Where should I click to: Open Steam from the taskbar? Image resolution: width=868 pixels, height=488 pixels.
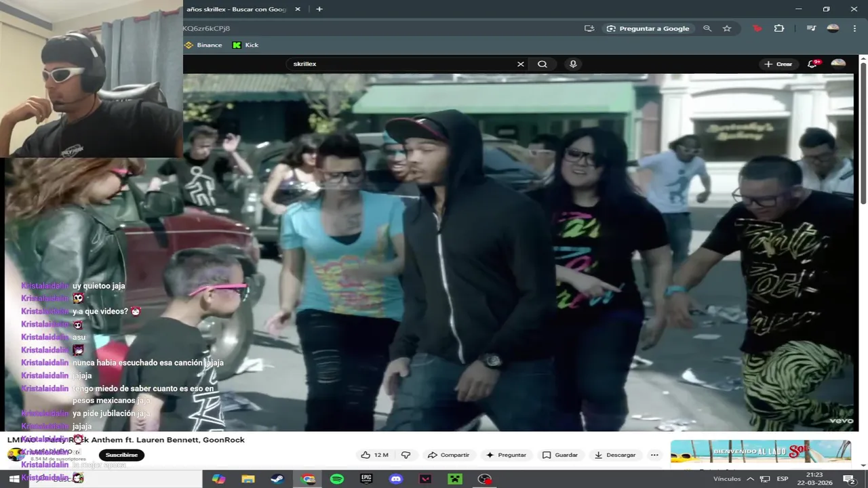[277, 479]
